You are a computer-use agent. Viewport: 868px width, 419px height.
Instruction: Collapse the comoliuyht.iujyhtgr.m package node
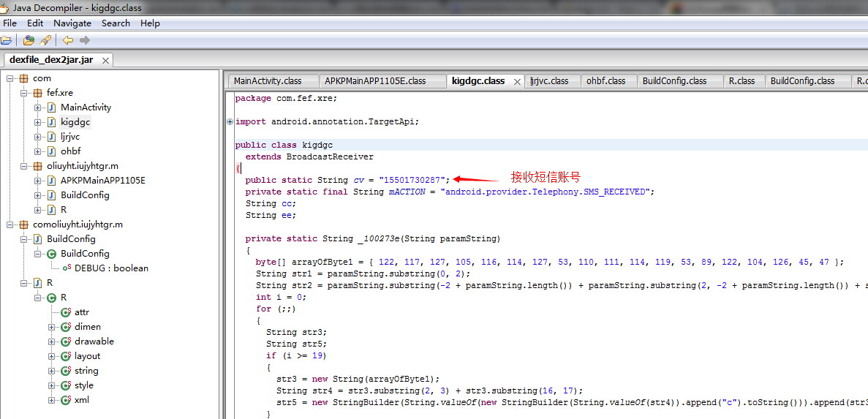tap(10, 224)
